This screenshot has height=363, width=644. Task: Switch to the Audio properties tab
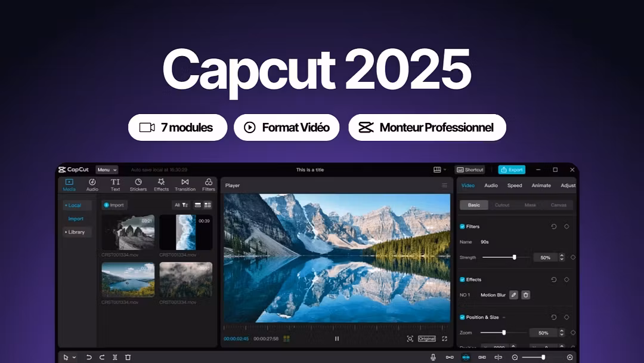(x=491, y=186)
